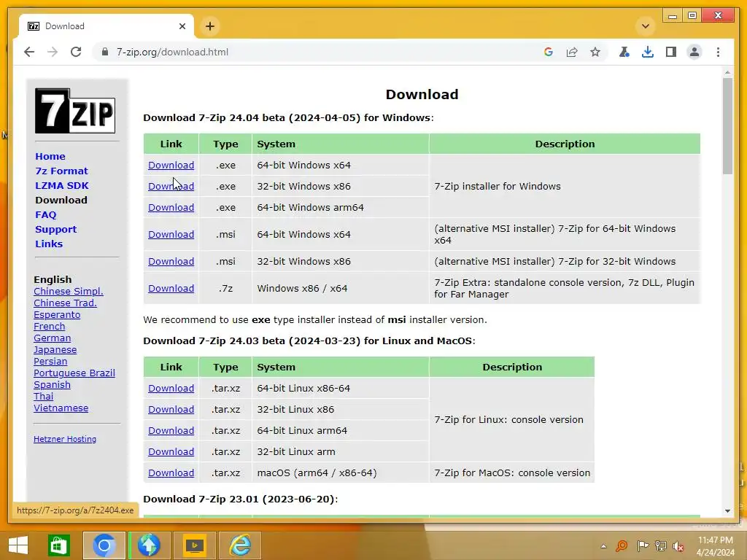The image size is (747, 560).
Task: Open the taskbar clock showing 11:47 PM
Action: pyautogui.click(x=715, y=546)
